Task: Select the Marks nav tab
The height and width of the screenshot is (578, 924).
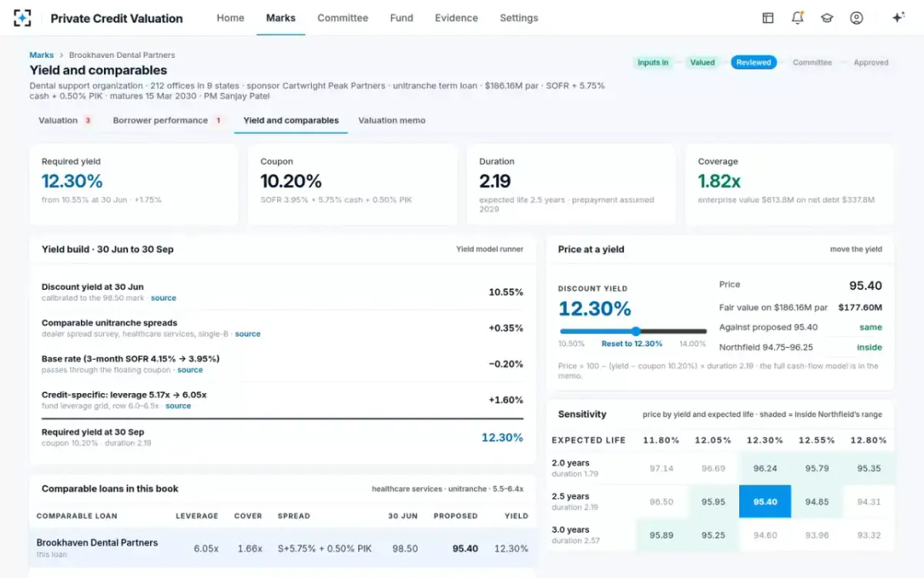Action: (x=280, y=18)
